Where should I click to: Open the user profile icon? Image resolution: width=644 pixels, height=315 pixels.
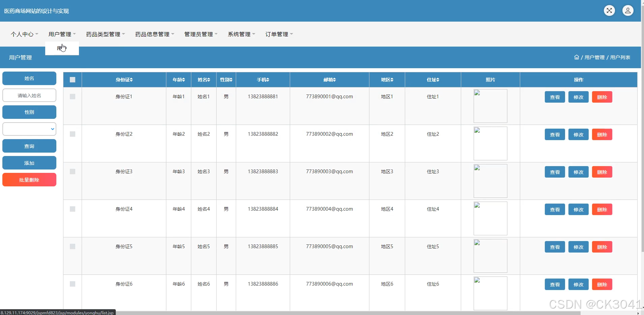pos(628,10)
